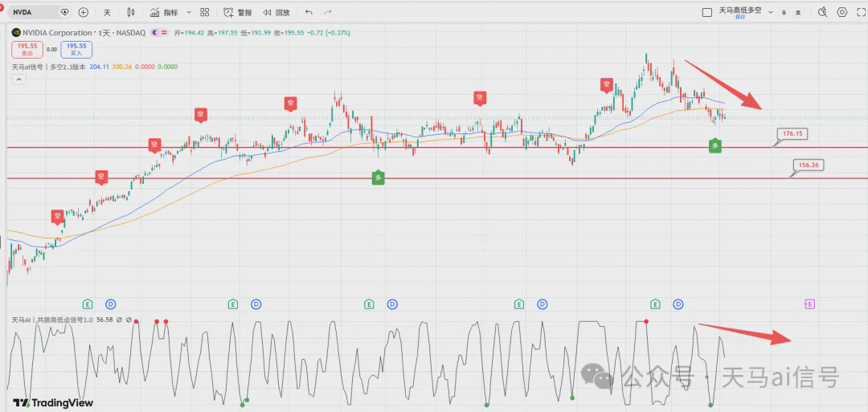
Task: Select the 156.26 price label
Action: pyautogui.click(x=809, y=165)
